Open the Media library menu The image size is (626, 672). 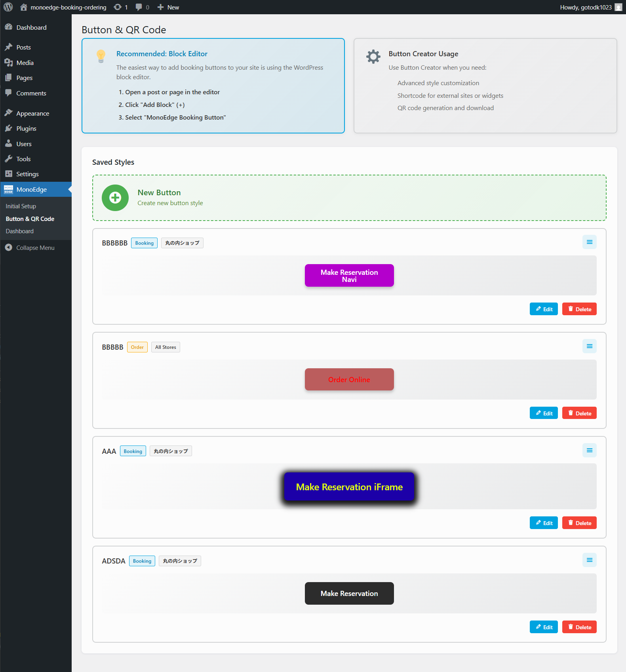pos(36,63)
